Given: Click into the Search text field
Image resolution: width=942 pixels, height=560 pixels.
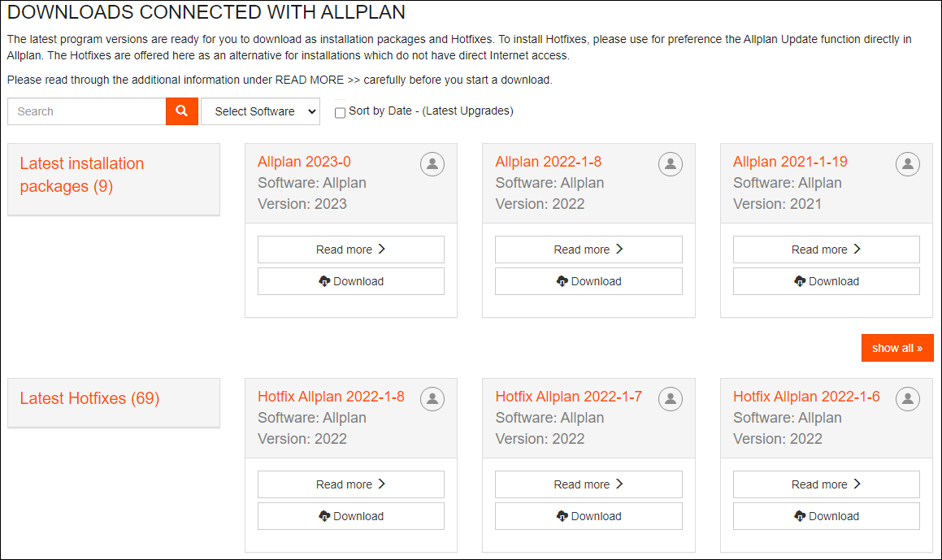Looking at the screenshot, I should pos(87,111).
